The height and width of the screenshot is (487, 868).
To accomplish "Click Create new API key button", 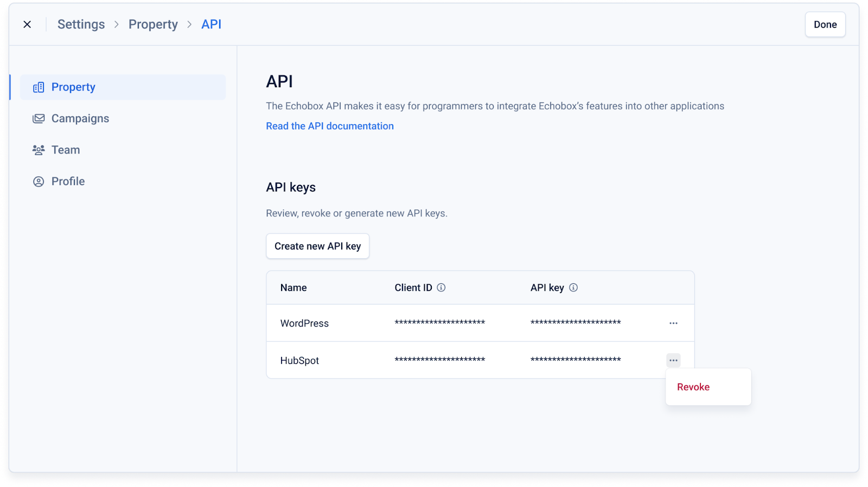I will pyautogui.click(x=317, y=246).
